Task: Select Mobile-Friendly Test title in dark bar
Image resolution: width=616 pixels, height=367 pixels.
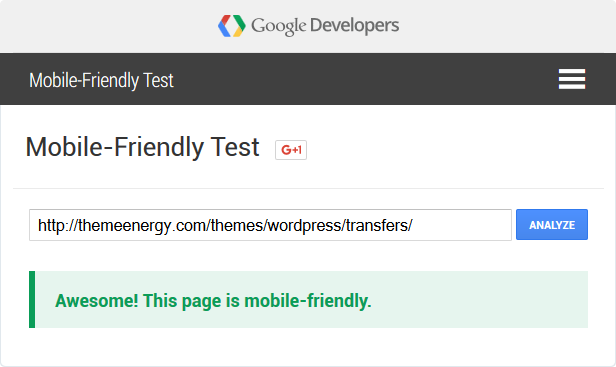Action: pyautogui.click(x=101, y=81)
